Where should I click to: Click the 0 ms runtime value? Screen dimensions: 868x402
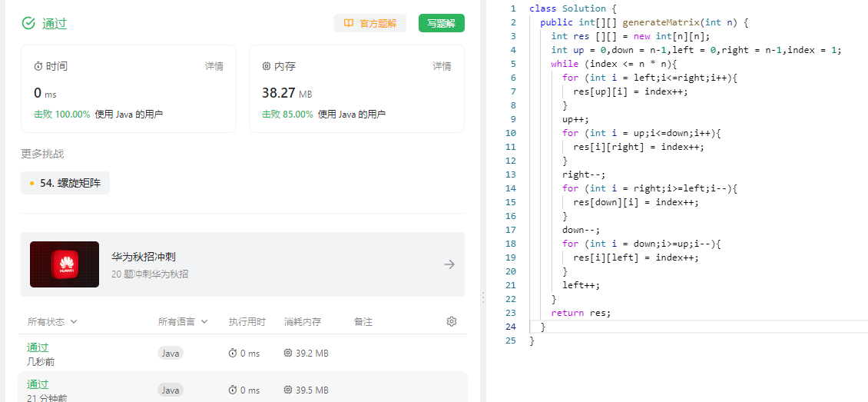click(x=45, y=92)
